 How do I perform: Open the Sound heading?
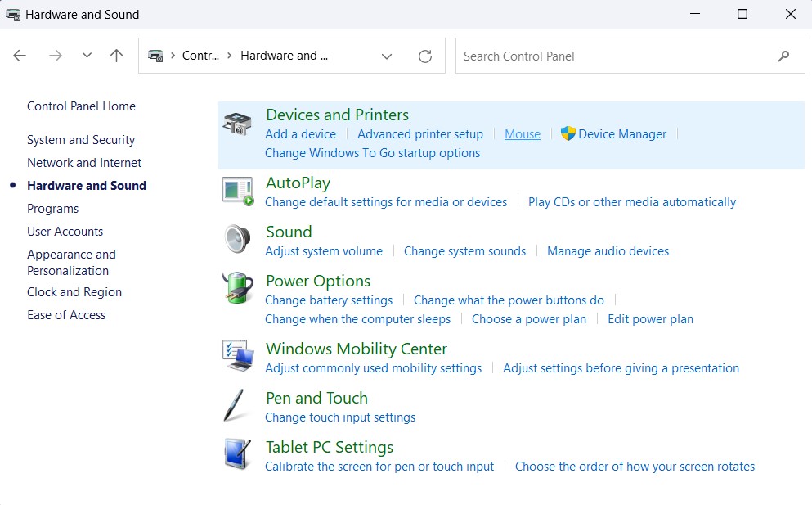point(289,232)
